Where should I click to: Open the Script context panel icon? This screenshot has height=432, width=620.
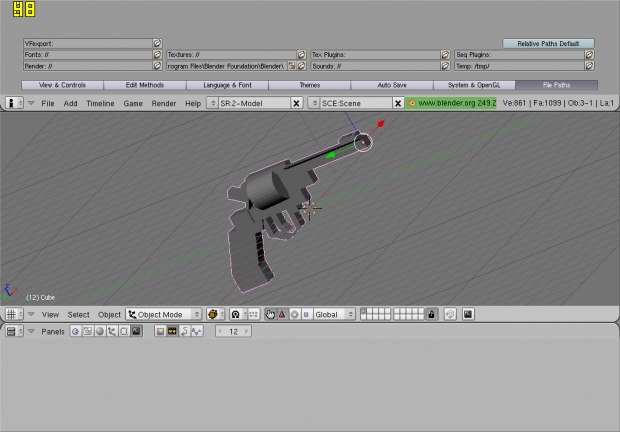click(88, 331)
